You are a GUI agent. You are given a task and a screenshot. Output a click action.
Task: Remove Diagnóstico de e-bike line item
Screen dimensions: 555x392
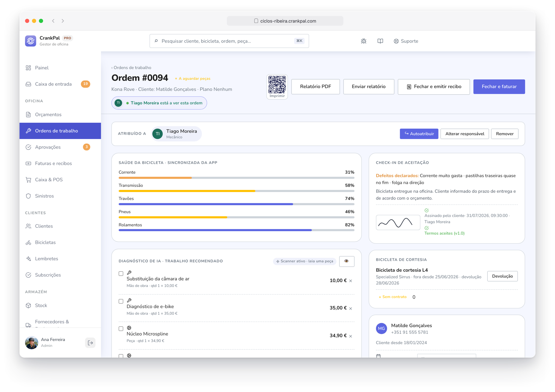(351, 308)
